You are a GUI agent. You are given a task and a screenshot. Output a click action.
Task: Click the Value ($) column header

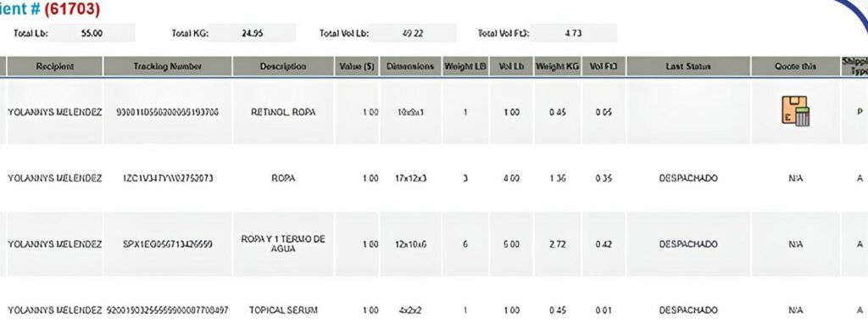[x=357, y=66]
